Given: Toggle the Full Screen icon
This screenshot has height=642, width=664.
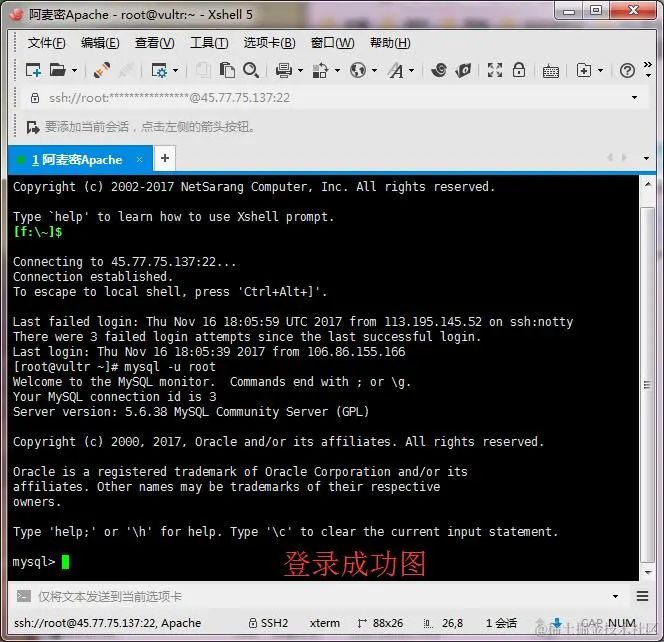Looking at the screenshot, I should click(x=495, y=70).
